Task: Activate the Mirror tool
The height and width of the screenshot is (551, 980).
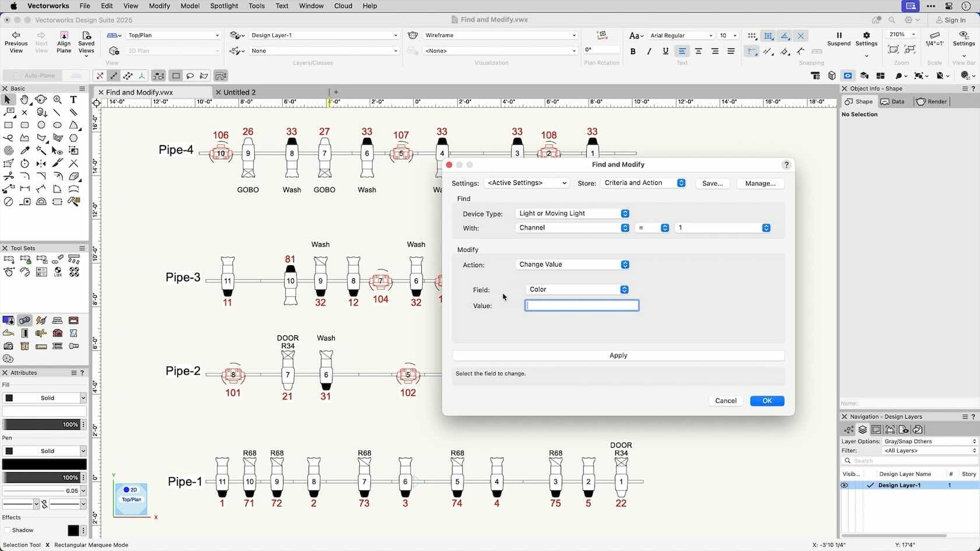Action: click(41, 164)
